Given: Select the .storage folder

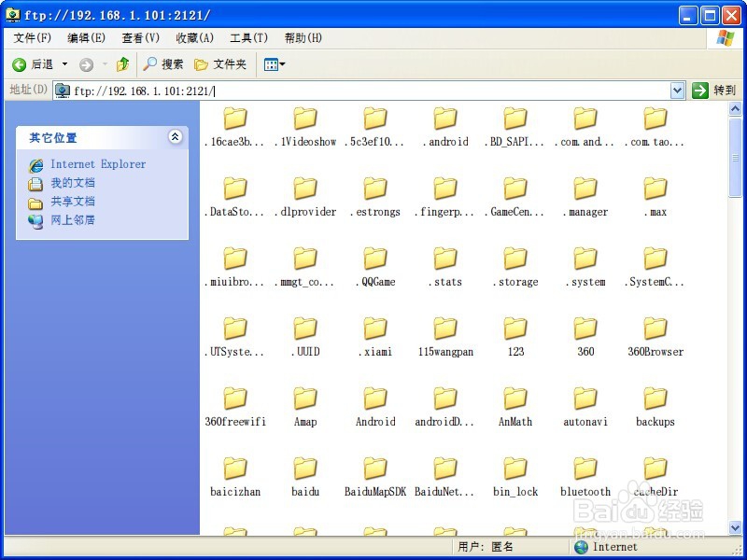Looking at the screenshot, I should pos(515,267).
